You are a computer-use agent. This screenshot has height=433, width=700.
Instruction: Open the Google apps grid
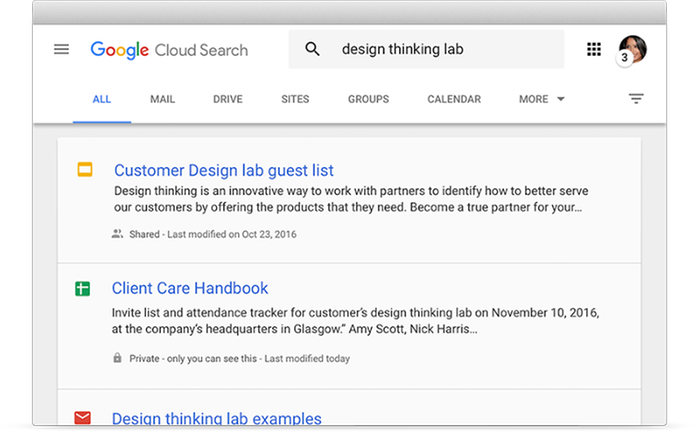(x=594, y=49)
